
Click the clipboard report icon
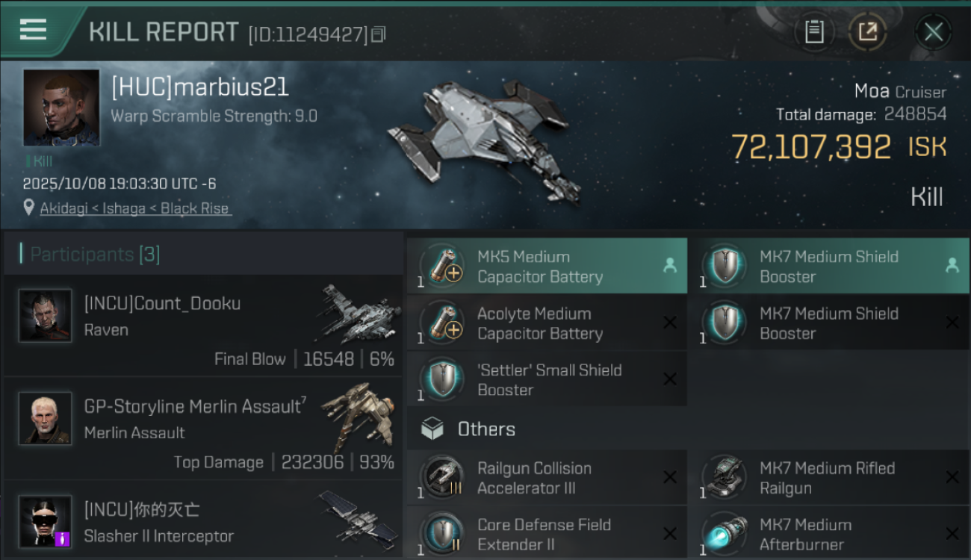(x=814, y=31)
